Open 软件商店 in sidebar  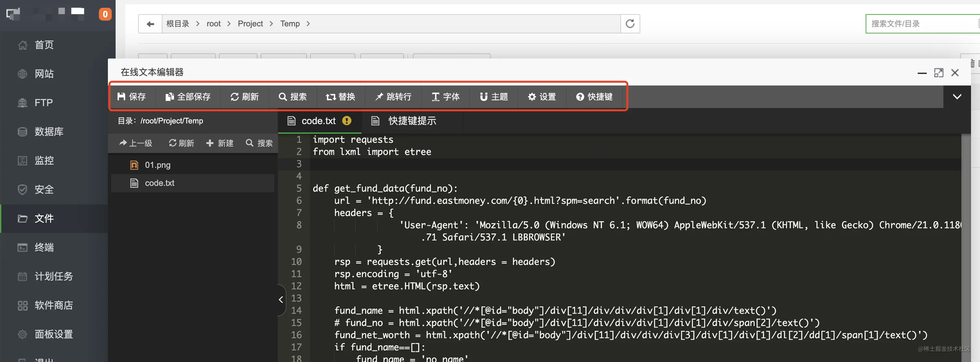(x=54, y=305)
